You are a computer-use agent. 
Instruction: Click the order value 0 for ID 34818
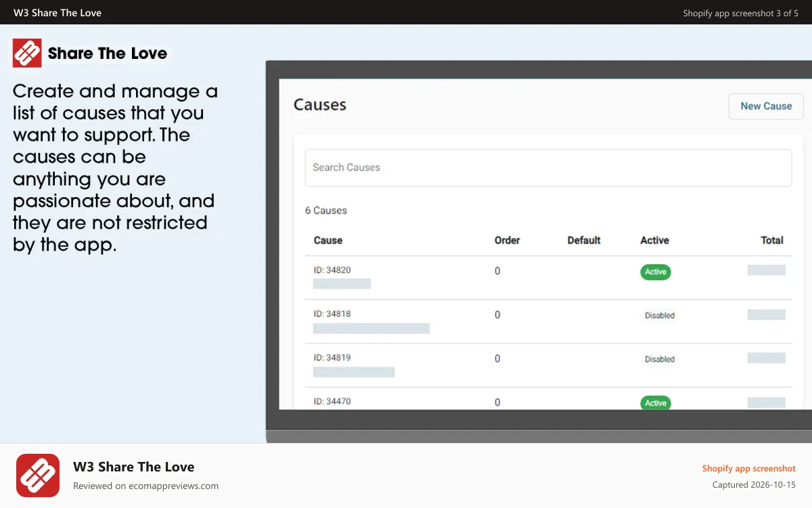(x=497, y=315)
